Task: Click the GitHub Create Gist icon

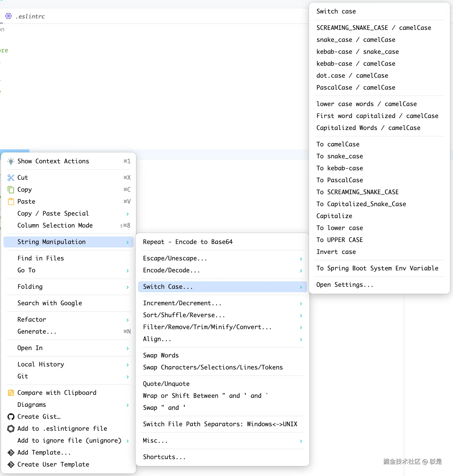Action: tap(11, 417)
